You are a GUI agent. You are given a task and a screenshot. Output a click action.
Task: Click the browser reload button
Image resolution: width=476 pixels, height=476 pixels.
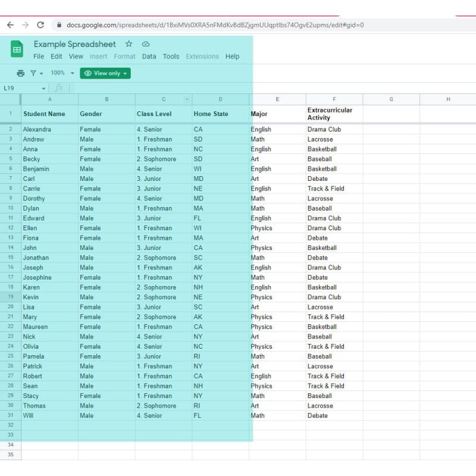(x=40, y=25)
